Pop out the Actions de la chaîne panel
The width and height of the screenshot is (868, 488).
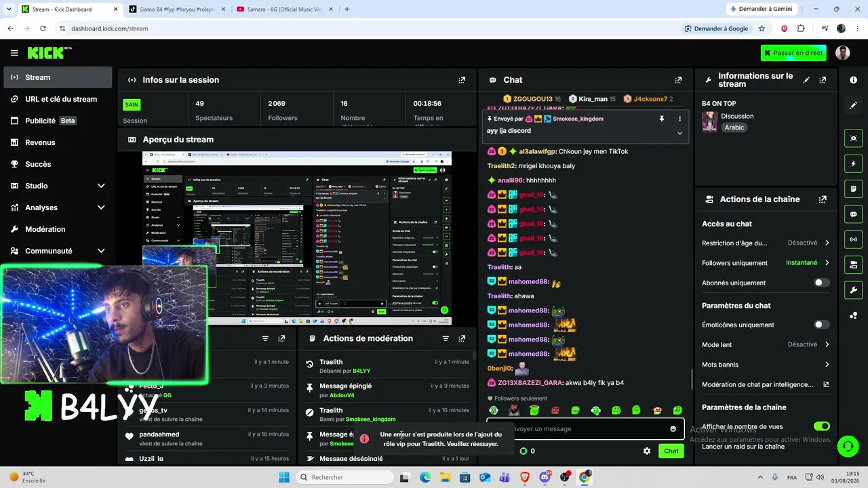(x=823, y=199)
